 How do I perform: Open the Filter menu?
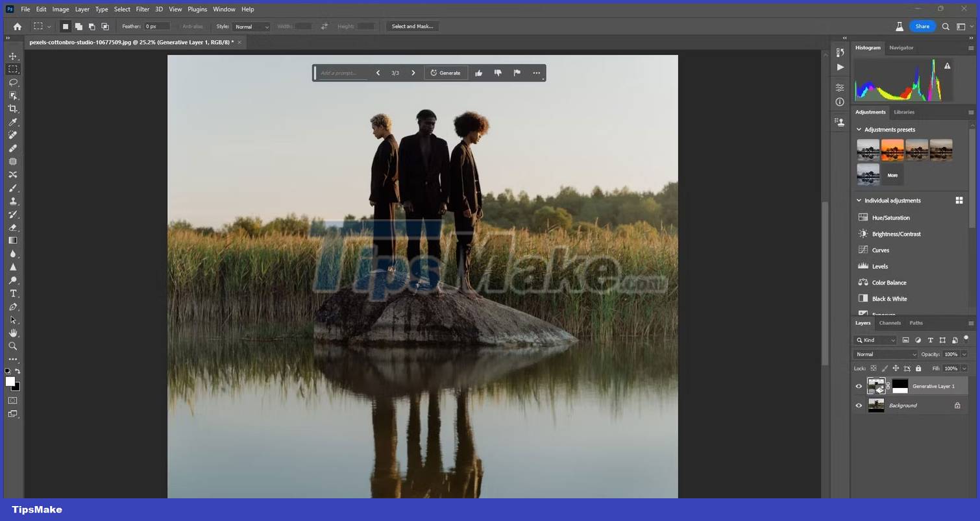142,9
